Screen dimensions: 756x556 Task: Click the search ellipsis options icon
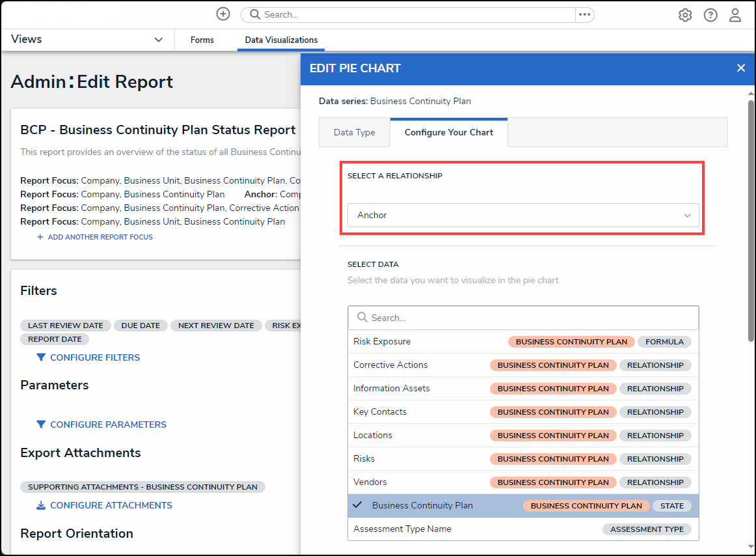584,14
